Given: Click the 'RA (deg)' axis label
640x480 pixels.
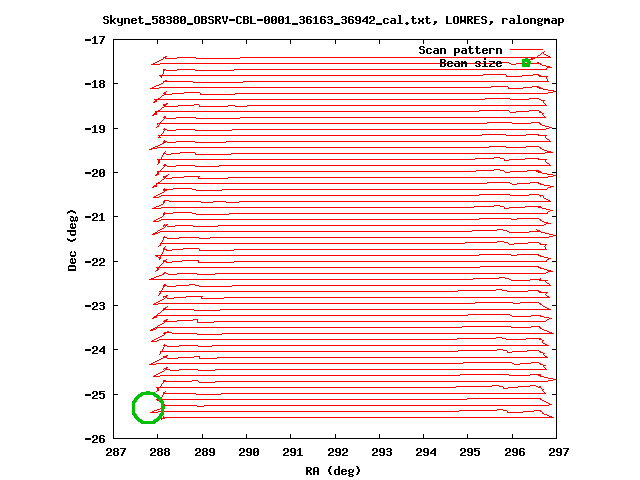Looking at the screenshot, I should tap(333, 471).
